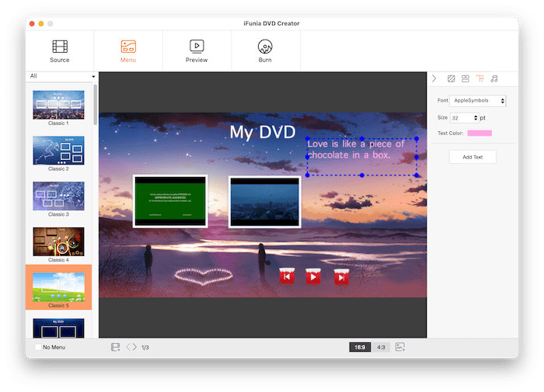Collapse the right side panel
This screenshot has width=544, height=392.
click(434, 79)
